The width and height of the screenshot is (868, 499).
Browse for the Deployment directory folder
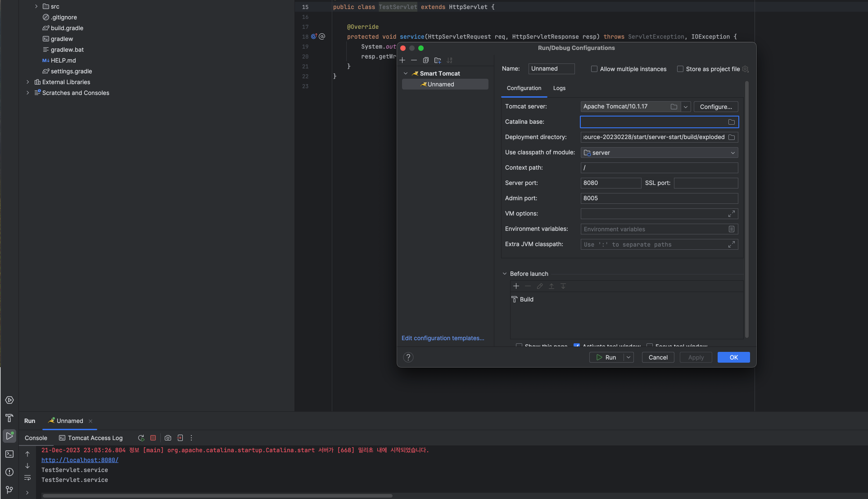click(732, 137)
